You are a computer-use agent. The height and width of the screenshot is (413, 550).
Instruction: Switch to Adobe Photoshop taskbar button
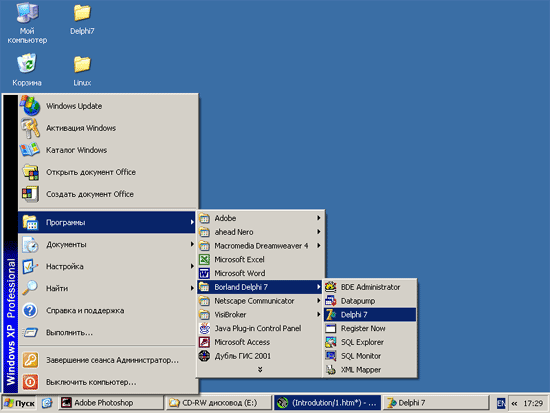point(111,403)
